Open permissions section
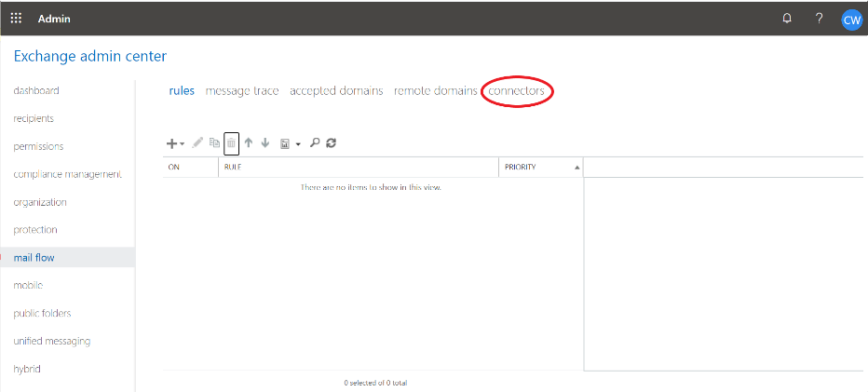This screenshot has height=392, width=868. click(x=38, y=146)
